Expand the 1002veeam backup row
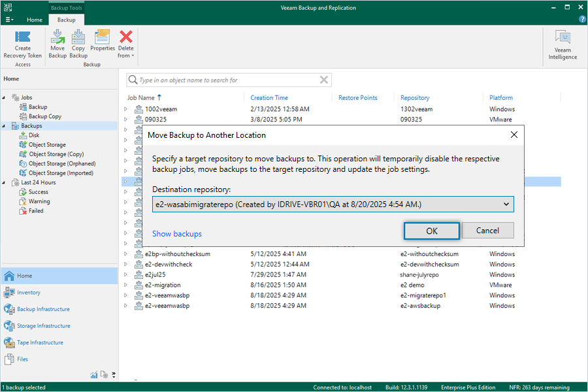This screenshot has width=588, height=392. coord(126,109)
